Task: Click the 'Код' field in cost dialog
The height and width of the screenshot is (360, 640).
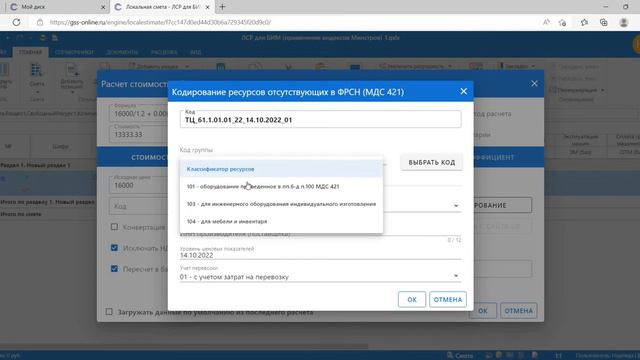Action: [x=139, y=206]
